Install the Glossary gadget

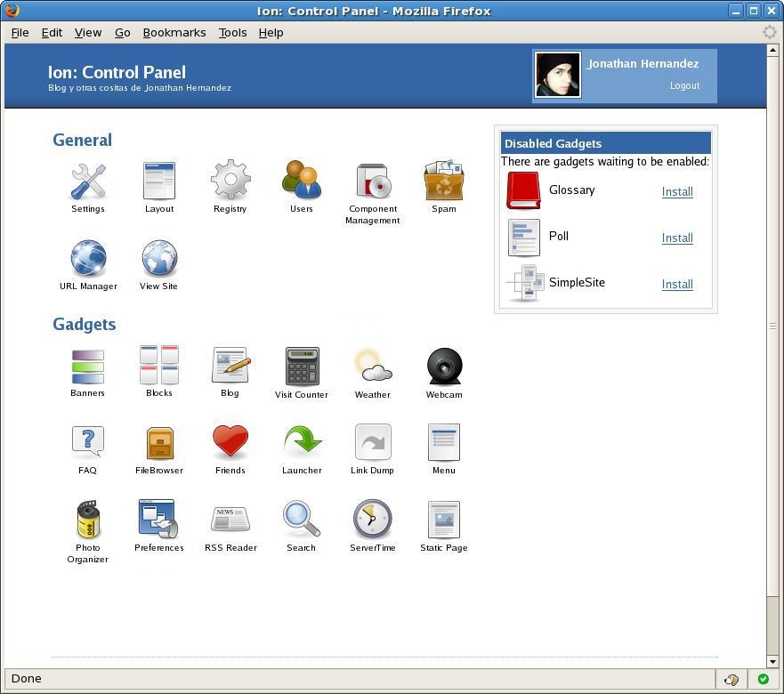click(677, 191)
